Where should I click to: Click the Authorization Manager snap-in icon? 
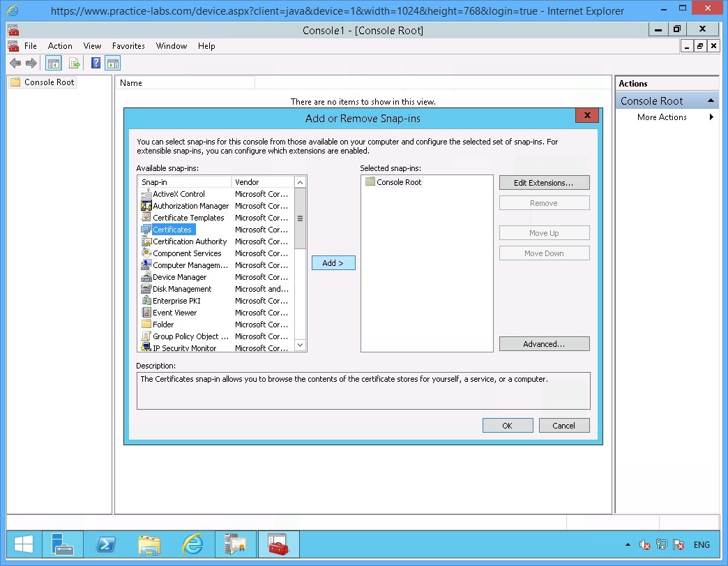tap(146, 205)
